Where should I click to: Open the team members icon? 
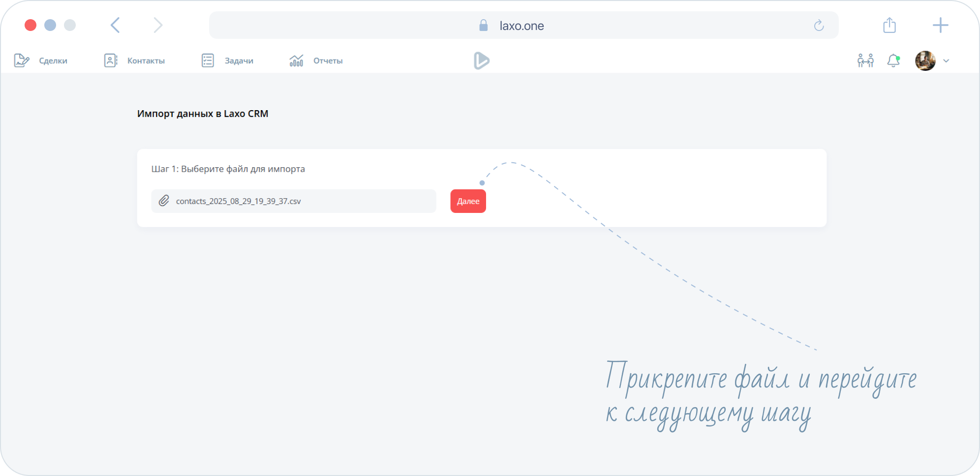click(865, 60)
